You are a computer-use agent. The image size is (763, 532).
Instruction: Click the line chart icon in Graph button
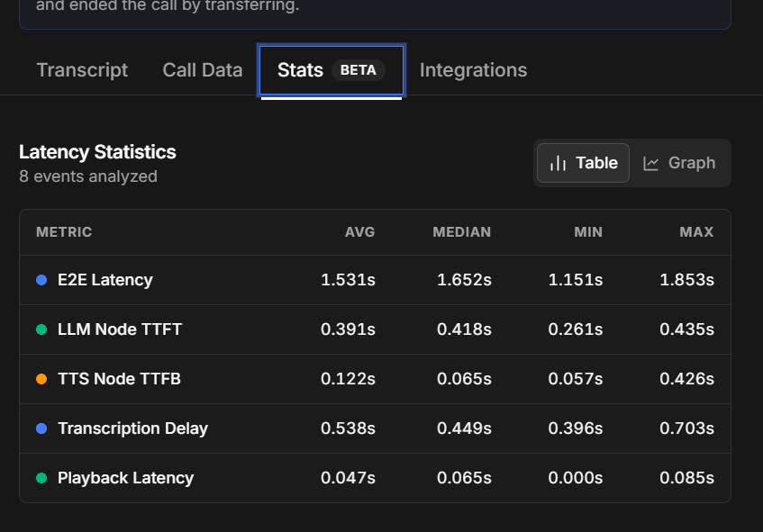point(650,164)
